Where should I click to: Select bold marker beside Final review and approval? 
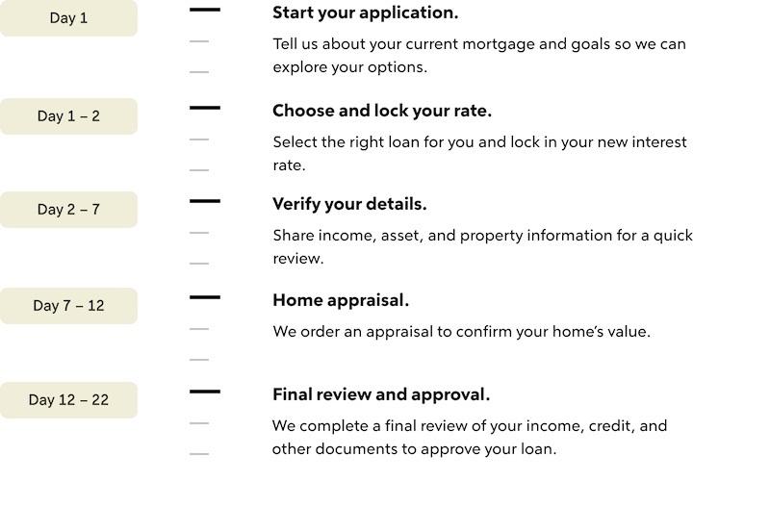point(205,393)
